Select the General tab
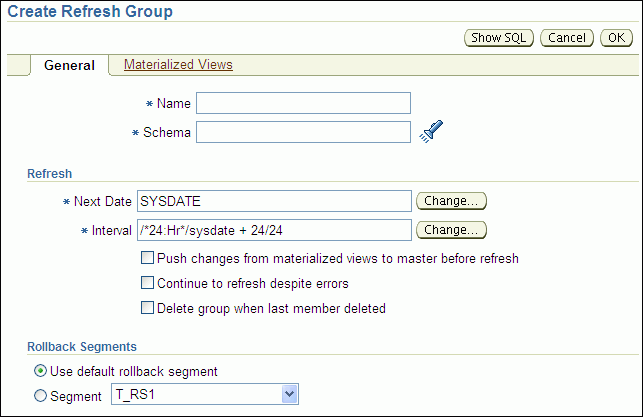 (x=69, y=65)
